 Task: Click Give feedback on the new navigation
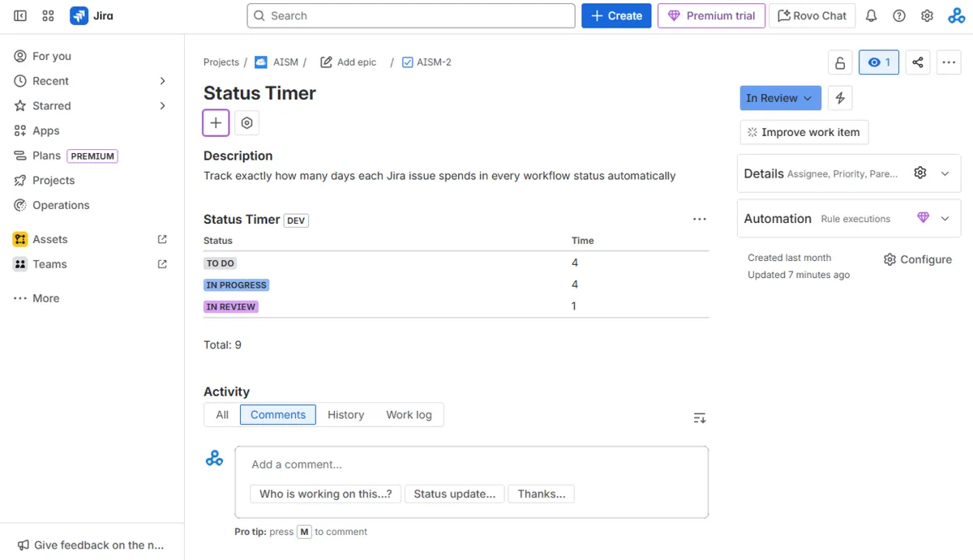click(x=92, y=545)
